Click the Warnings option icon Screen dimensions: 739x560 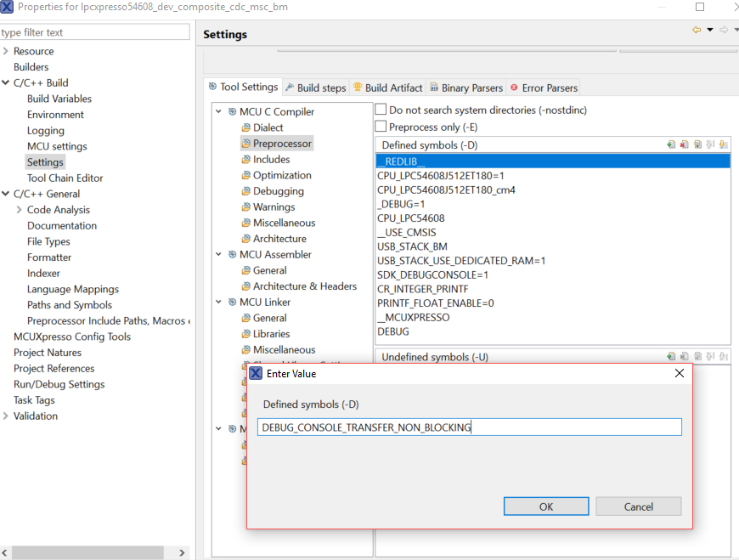(246, 207)
